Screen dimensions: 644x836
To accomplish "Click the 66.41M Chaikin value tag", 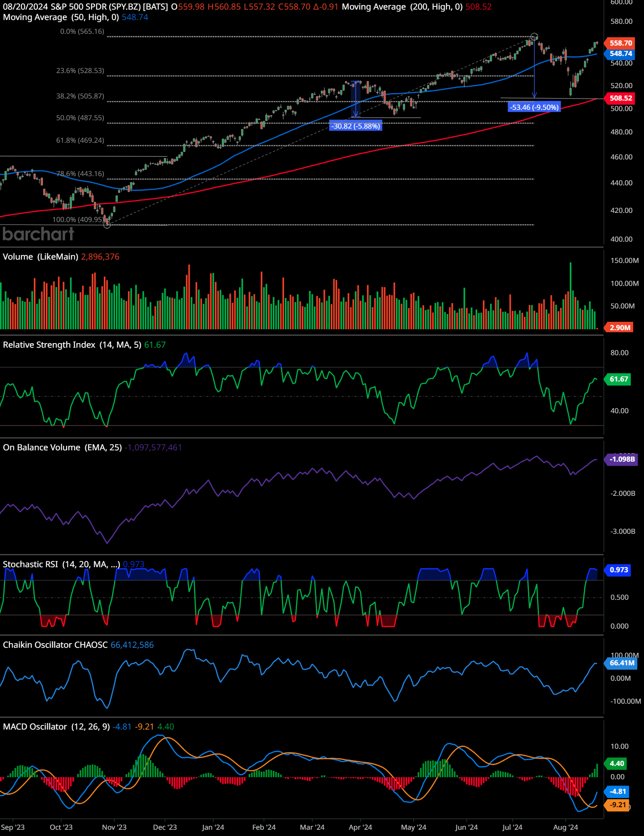I will 621,663.
